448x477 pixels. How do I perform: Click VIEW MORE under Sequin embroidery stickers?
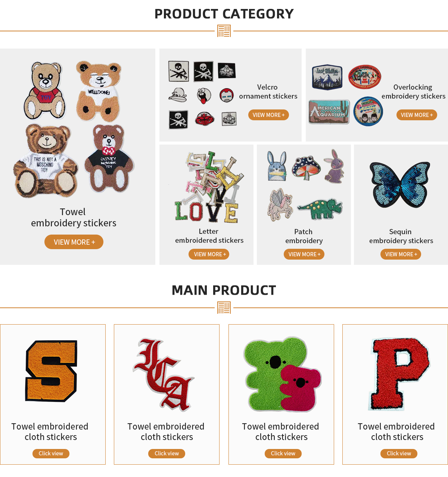401,254
